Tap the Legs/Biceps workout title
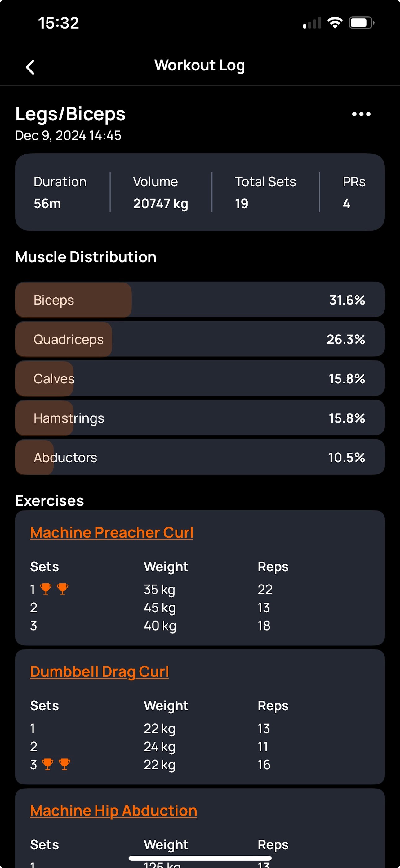This screenshot has width=400, height=868. coord(70,114)
